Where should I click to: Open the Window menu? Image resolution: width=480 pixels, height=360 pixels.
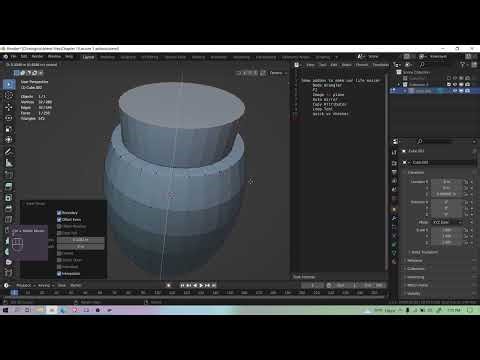54,57
